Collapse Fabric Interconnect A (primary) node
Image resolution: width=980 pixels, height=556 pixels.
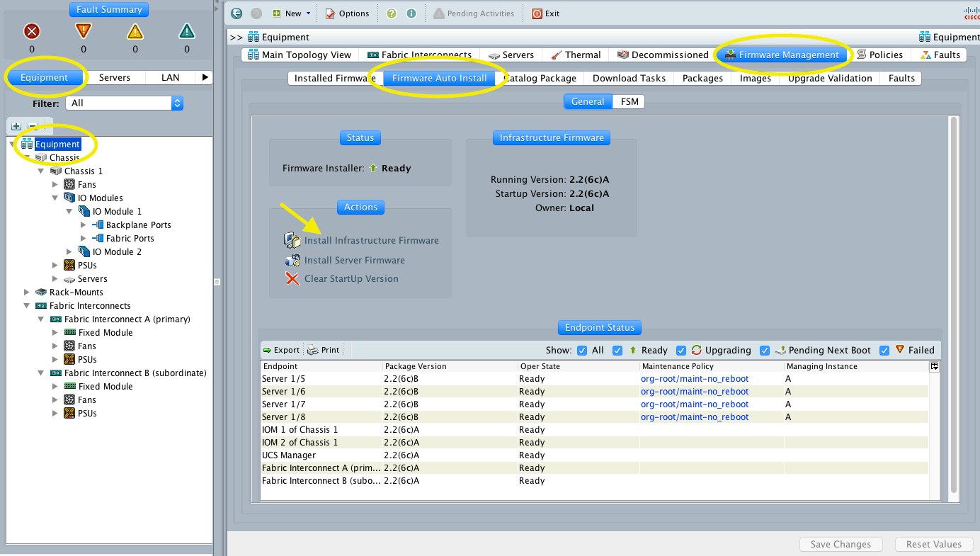[40, 319]
